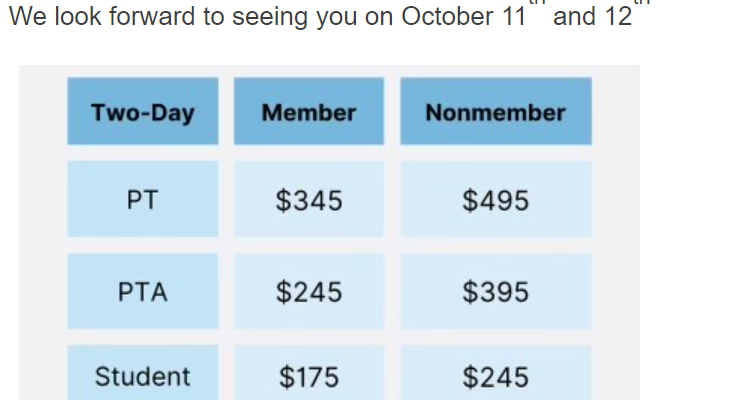Click the word October in sentence
This screenshot has width=733, height=400.
click(447, 16)
